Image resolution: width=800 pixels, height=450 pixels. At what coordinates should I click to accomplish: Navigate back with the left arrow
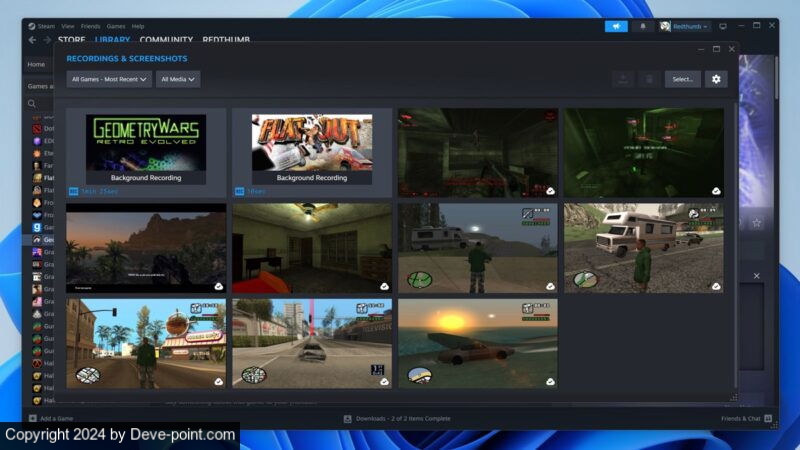(x=33, y=40)
